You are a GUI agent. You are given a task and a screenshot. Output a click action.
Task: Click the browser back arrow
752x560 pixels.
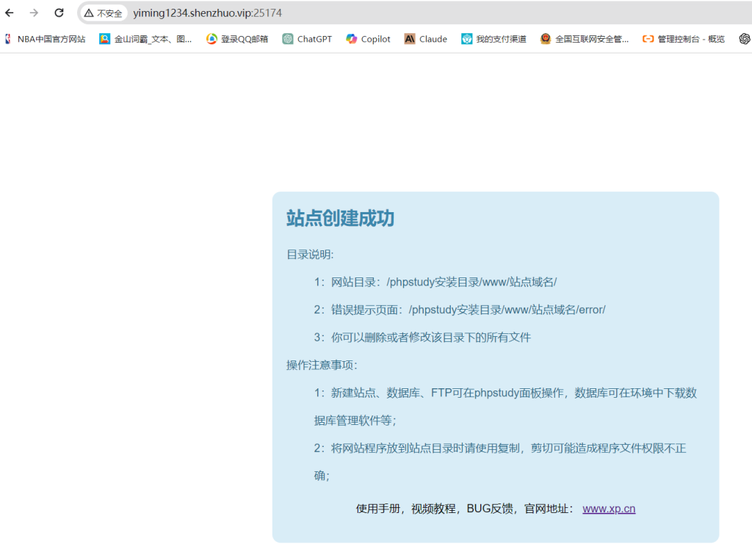click(10, 13)
